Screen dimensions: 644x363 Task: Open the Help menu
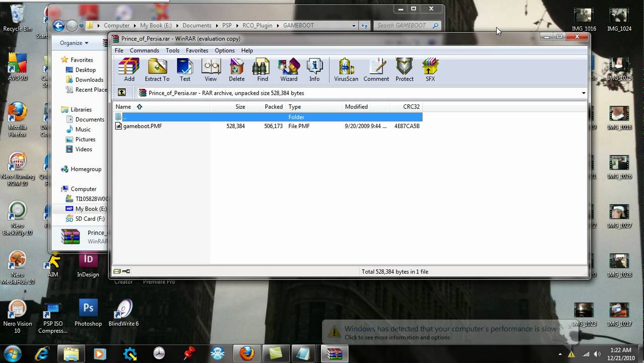(247, 50)
